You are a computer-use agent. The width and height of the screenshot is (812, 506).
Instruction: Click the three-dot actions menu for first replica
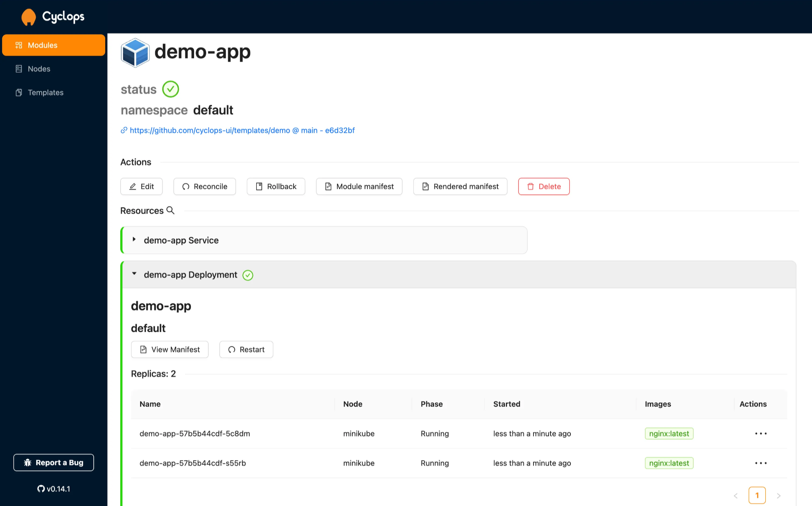point(761,434)
